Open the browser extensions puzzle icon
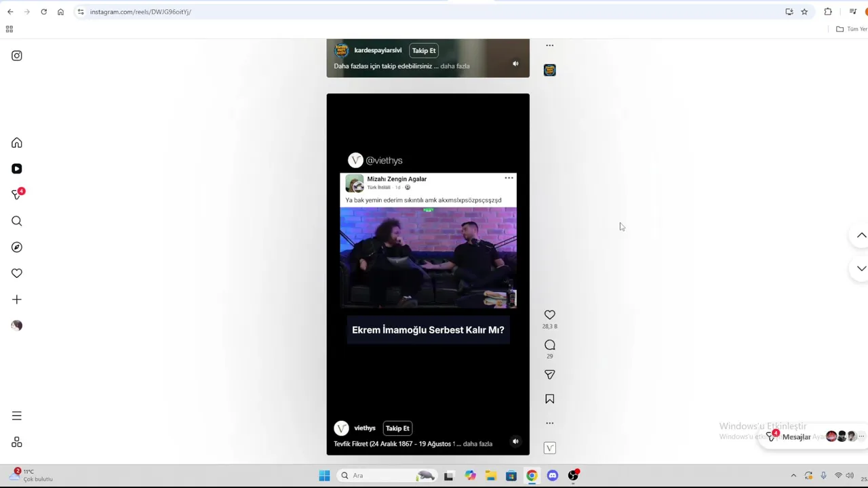 (x=828, y=12)
